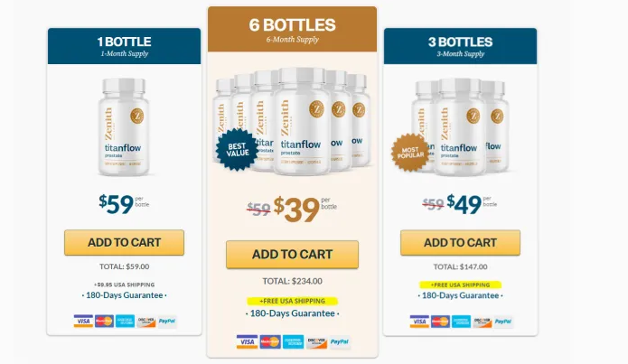Click the Visa icon under 3 Bottles
The width and height of the screenshot is (628, 364).
(x=419, y=322)
